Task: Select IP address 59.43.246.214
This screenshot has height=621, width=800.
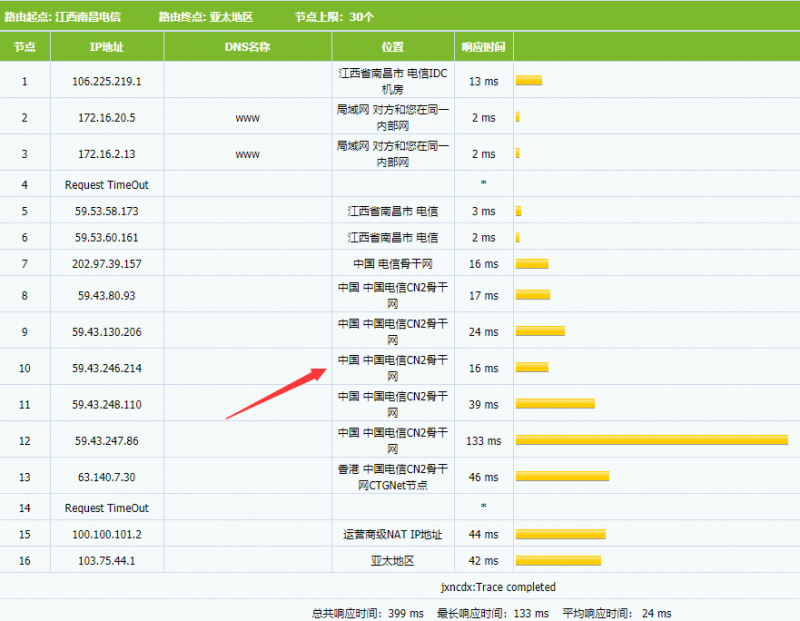Action: click(107, 368)
